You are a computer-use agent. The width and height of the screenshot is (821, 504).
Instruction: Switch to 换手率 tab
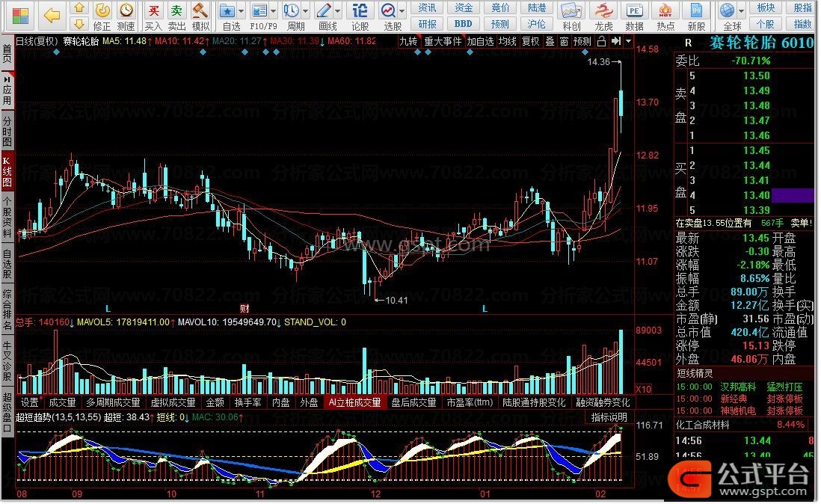coord(247,403)
